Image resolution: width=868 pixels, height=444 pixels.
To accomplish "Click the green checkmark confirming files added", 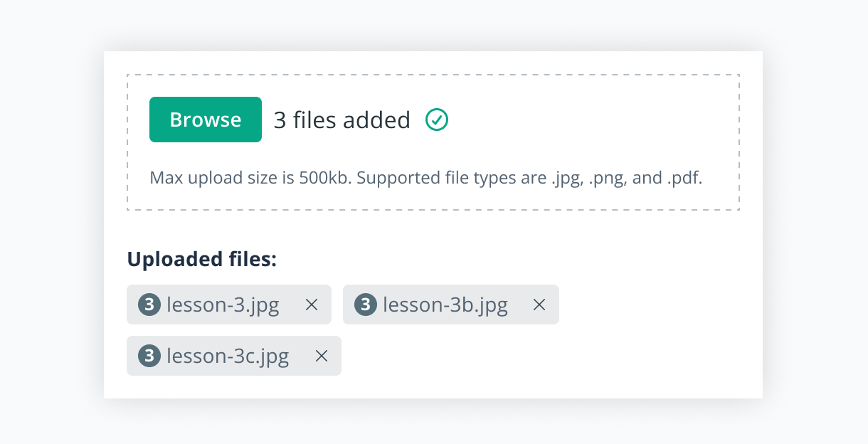I will 437,120.
